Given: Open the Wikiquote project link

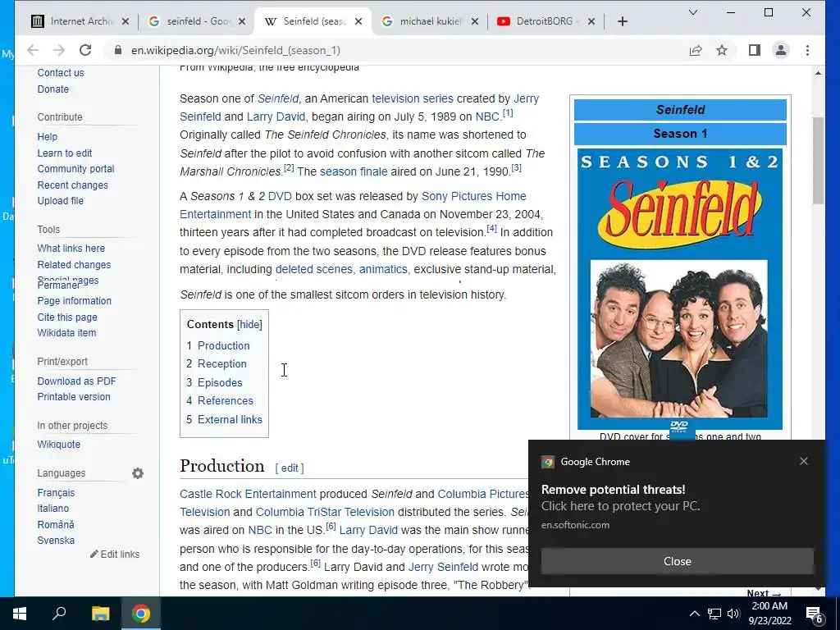Looking at the screenshot, I should 58,445.
